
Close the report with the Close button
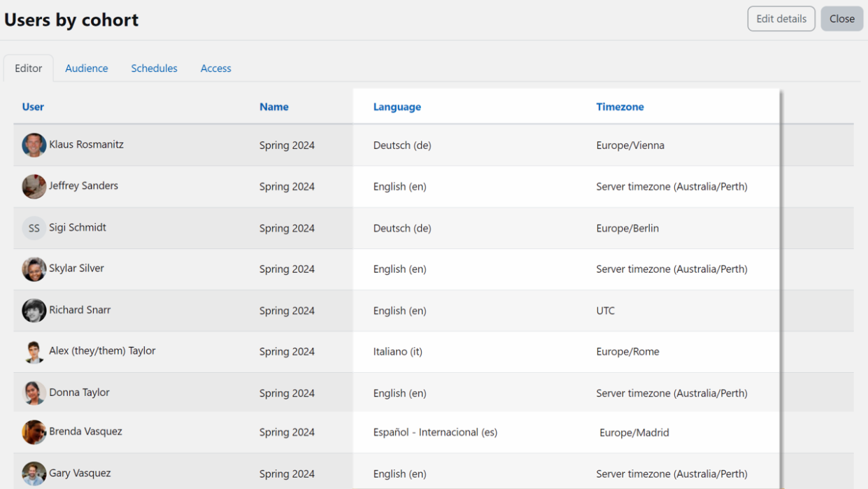point(841,19)
